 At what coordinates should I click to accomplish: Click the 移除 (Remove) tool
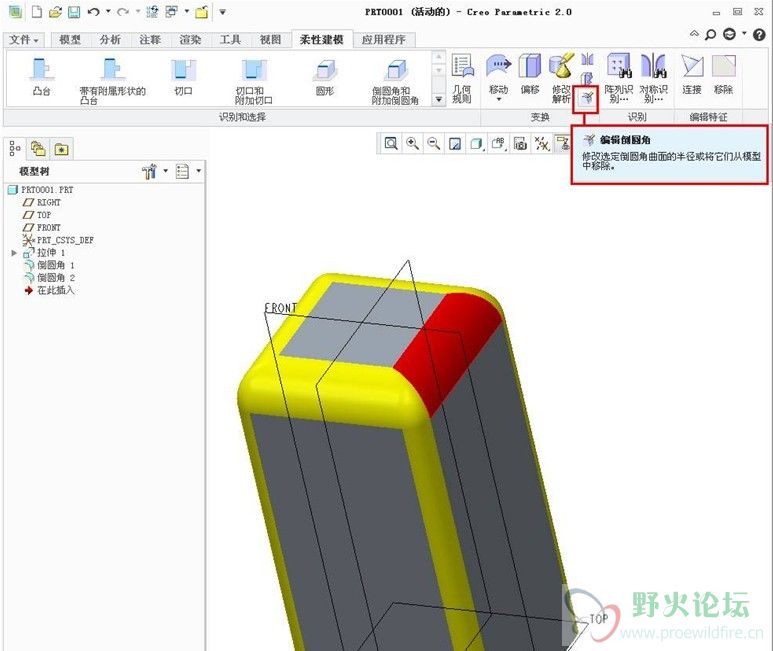tap(723, 74)
